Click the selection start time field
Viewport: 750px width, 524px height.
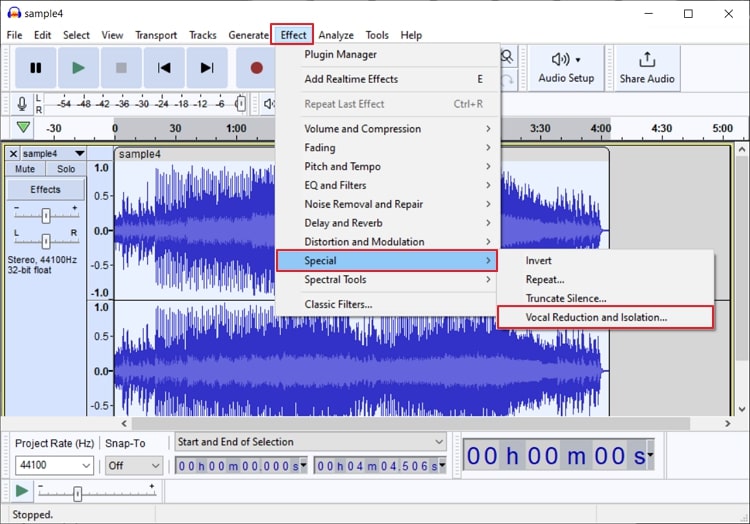pyautogui.click(x=241, y=466)
